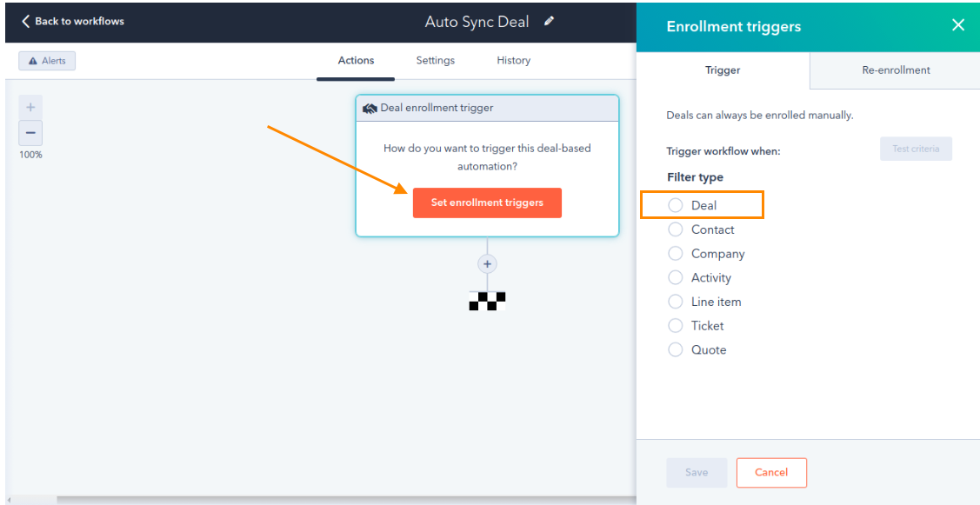Select the Contact filter type
Viewport: 980px width, 505px height.
tap(676, 229)
